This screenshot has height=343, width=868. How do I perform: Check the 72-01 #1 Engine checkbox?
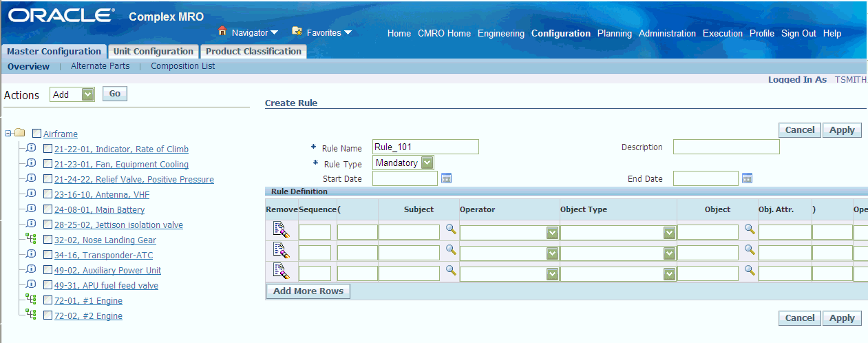click(48, 300)
